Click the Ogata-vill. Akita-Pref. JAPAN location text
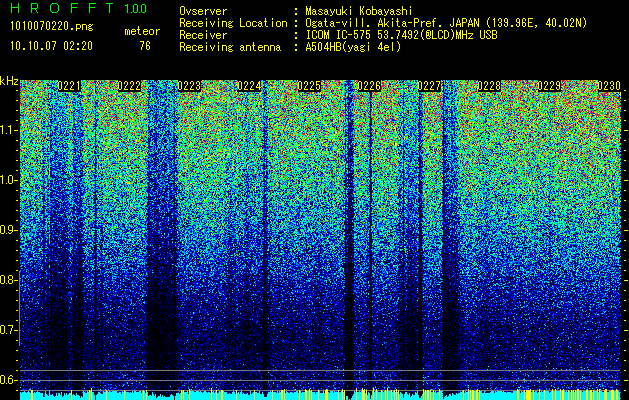629x400 pixels. tap(446, 23)
